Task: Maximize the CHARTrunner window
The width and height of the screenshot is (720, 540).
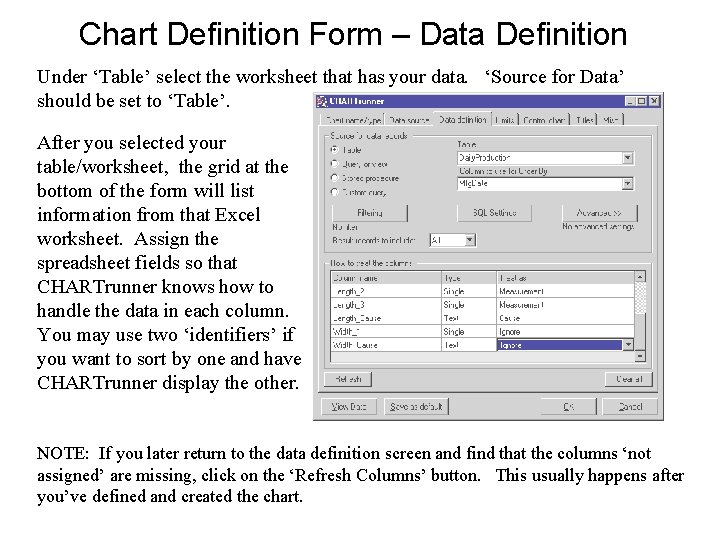Action: (x=641, y=101)
